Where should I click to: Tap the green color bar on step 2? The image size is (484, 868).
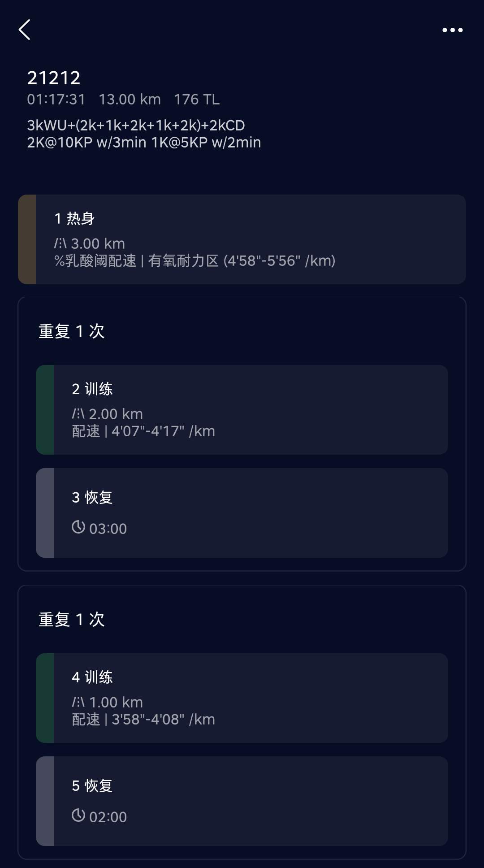pyautogui.click(x=45, y=410)
